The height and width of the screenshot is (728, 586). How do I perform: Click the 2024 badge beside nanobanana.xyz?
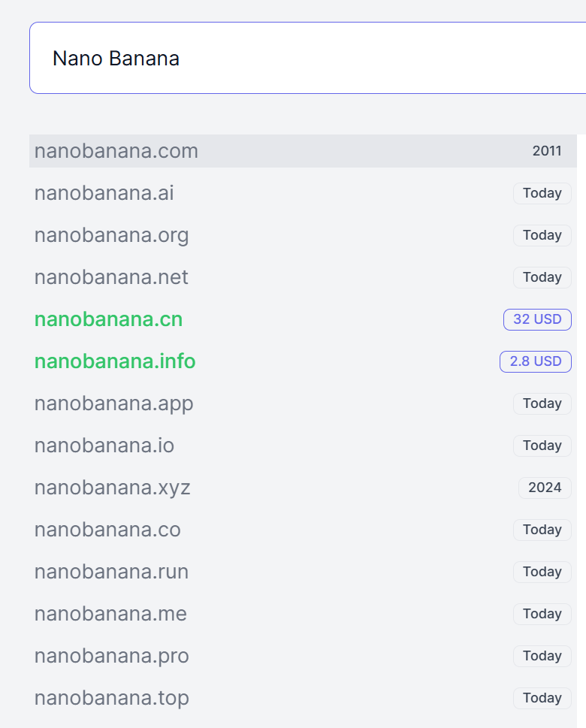[x=545, y=488]
